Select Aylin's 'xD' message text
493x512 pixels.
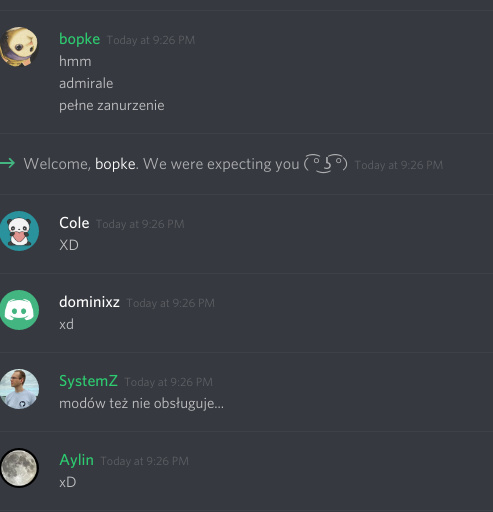point(68,482)
